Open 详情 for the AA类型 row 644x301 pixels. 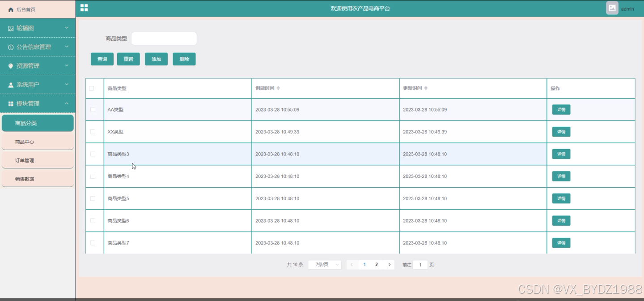561,110
